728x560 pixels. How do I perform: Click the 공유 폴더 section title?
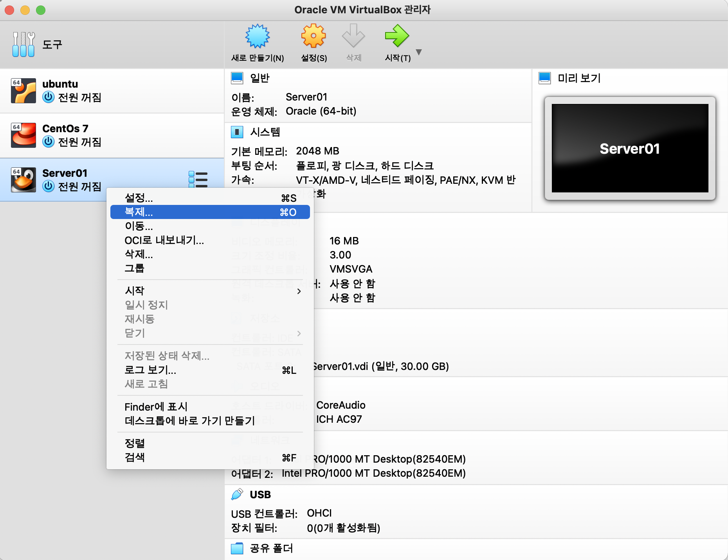point(272,549)
